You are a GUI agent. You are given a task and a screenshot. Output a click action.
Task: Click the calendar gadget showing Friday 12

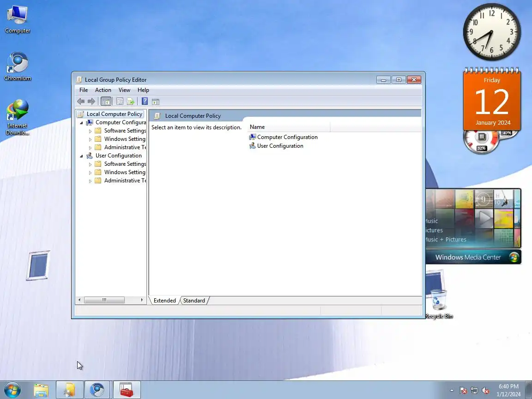492,99
